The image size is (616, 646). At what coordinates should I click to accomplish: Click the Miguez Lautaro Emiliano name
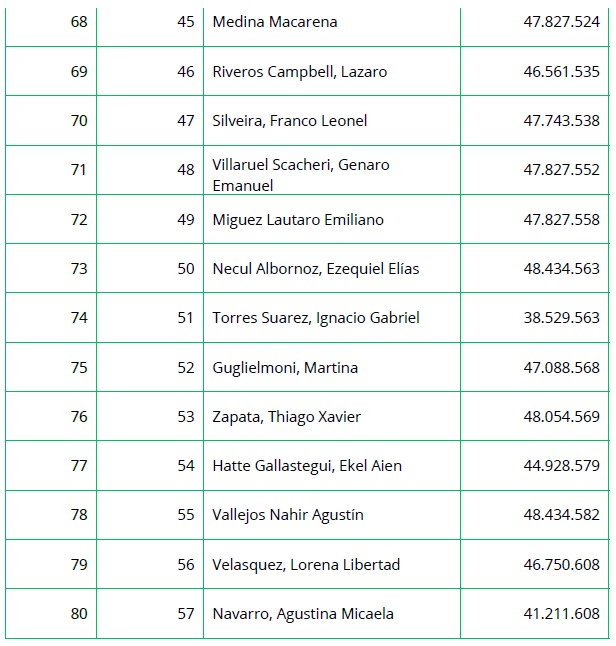coord(298,220)
